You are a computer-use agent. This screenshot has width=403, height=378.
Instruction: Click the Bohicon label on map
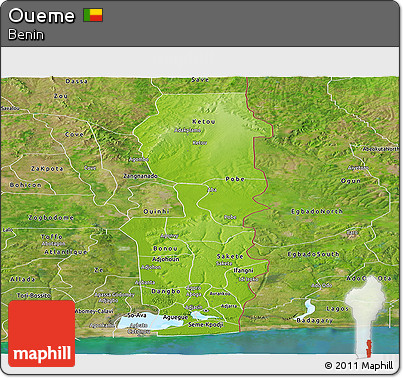coord(26,185)
